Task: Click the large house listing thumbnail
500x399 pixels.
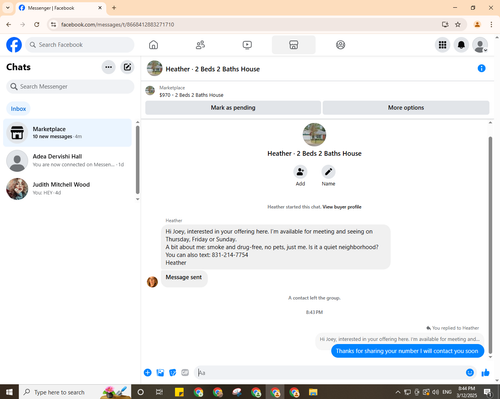Action: 314,135
